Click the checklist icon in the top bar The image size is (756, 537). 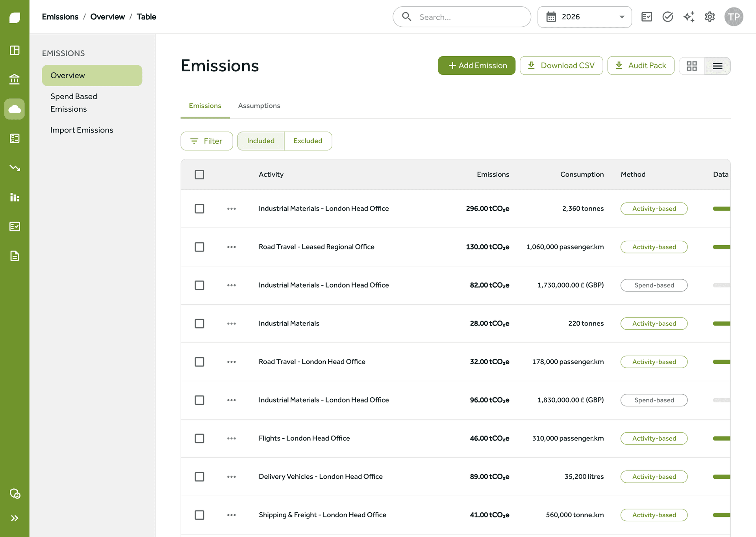(647, 17)
